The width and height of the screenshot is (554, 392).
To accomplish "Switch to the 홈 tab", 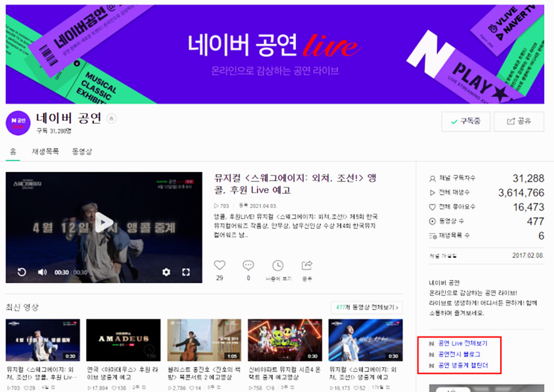I will point(13,152).
